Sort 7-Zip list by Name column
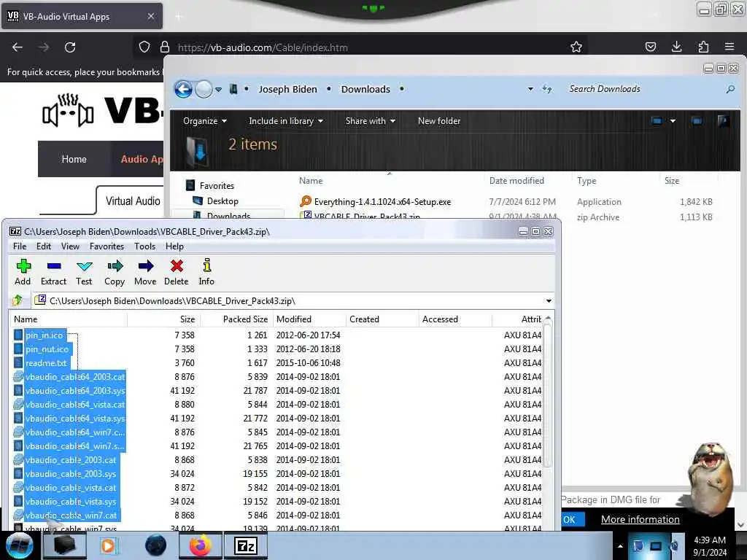The image size is (747, 560). pos(68,319)
